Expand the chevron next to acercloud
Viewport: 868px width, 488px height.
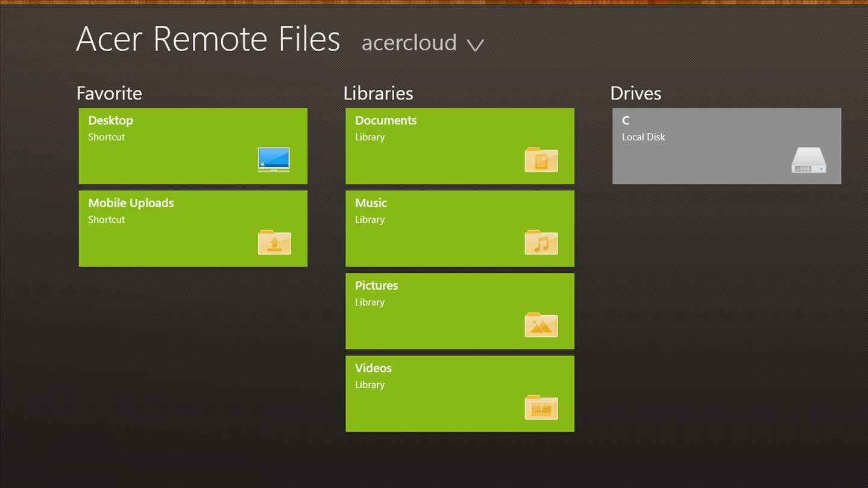(x=475, y=45)
